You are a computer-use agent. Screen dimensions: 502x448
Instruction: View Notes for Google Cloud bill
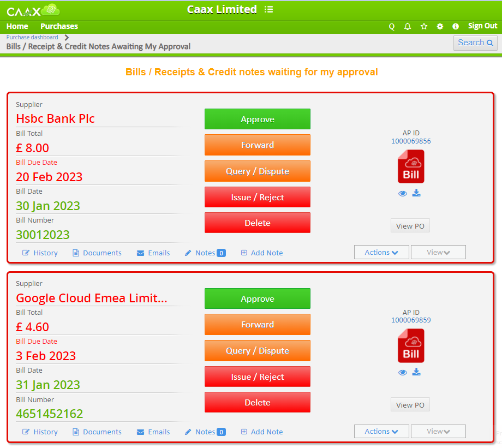pos(205,432)
